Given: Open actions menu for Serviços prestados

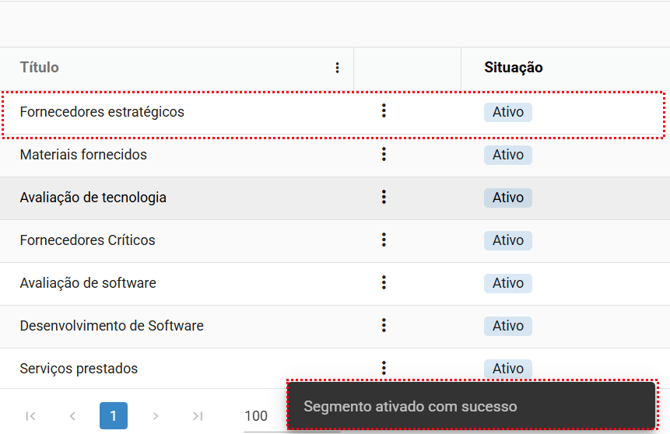Looking at the screenshot, I should (384, 368).
